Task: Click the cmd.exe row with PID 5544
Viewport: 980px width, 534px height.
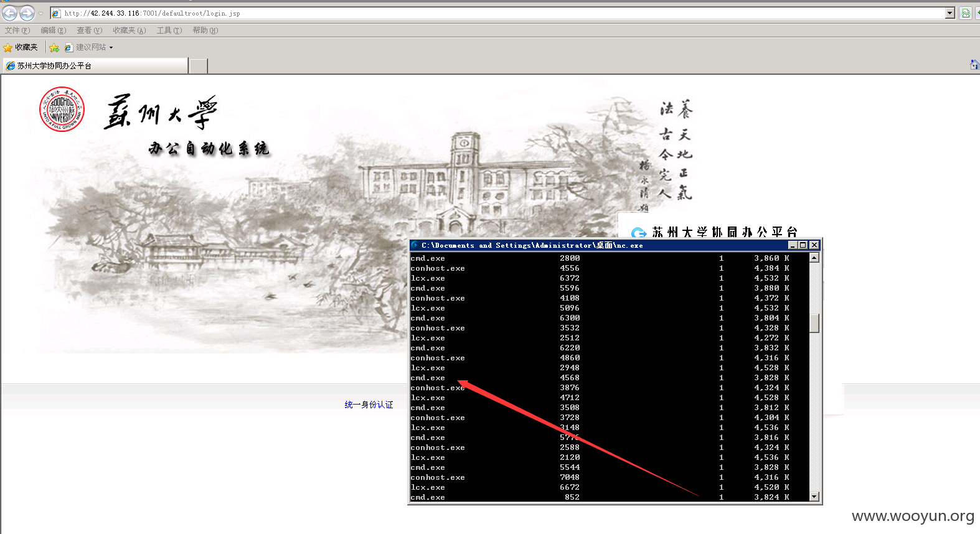Action: coord(600,467)
